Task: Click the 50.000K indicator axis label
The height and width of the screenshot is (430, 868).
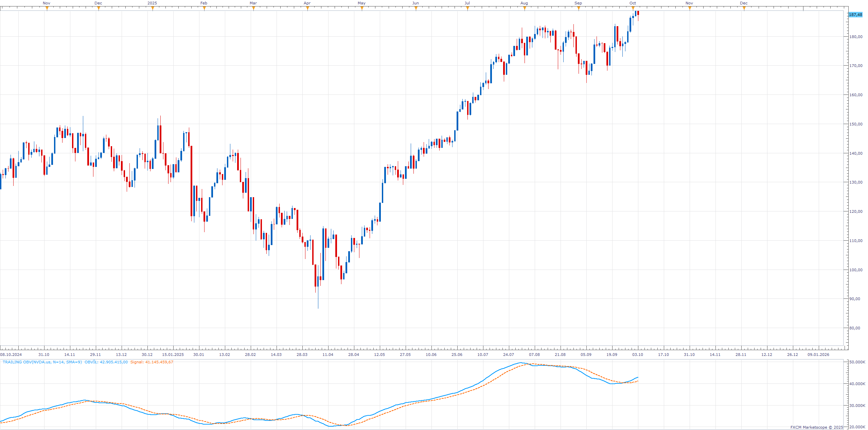Action: click(x=857, y=362)
